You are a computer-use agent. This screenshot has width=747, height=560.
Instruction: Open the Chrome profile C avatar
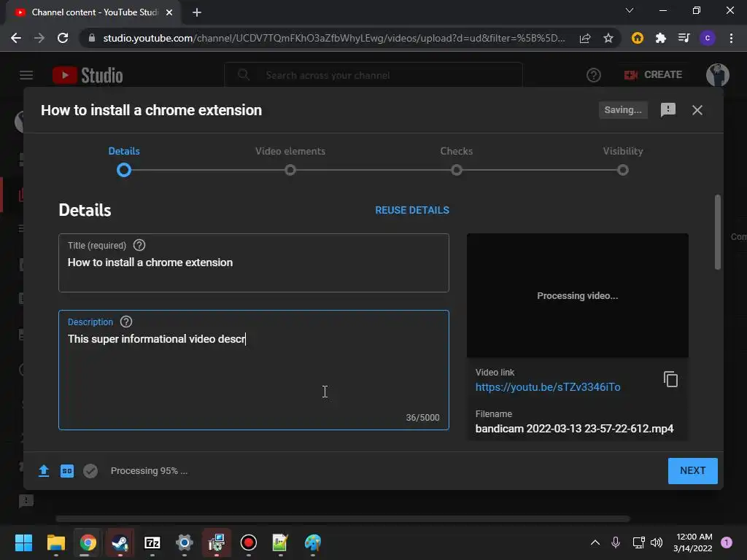pyautogui.click(x=708, y=38)
